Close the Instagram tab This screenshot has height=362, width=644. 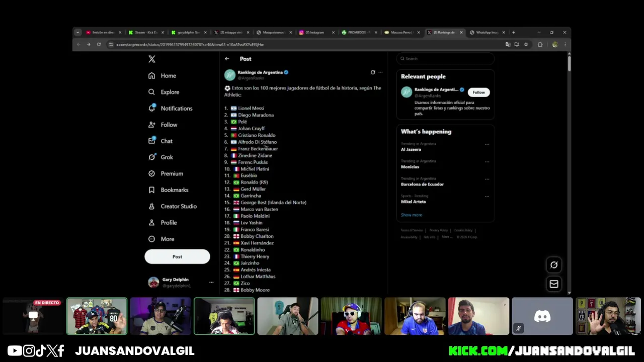point(333,33)
